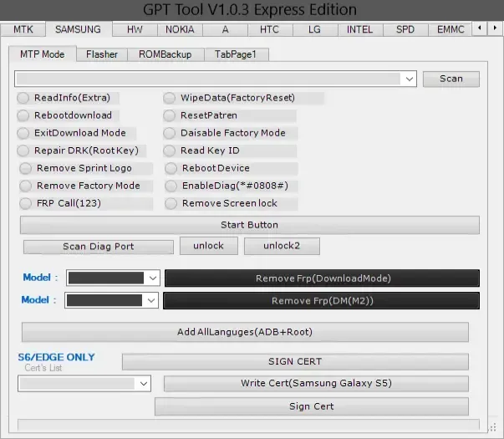Click the progress bar at window bottom

pyautogui.click(x=248, y=425)
